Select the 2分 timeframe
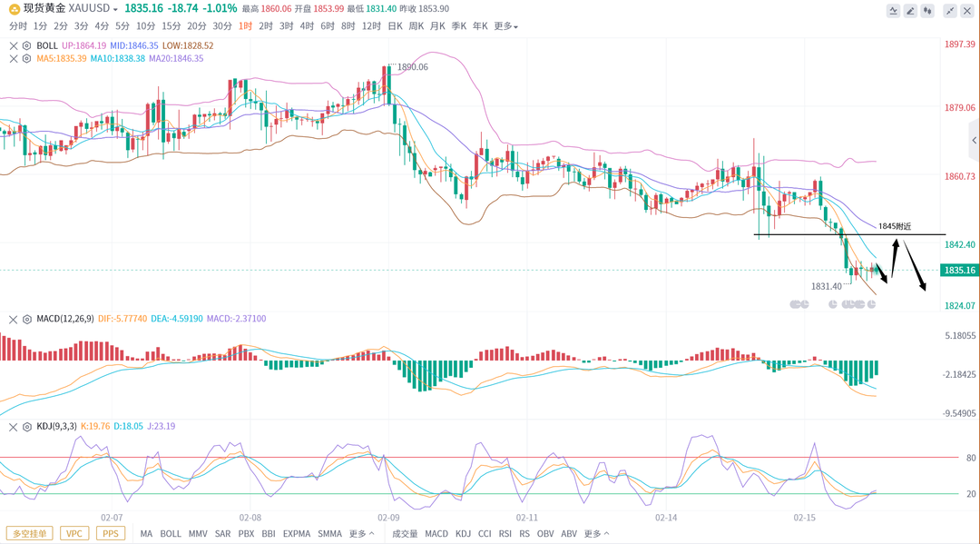 point(61,26)
